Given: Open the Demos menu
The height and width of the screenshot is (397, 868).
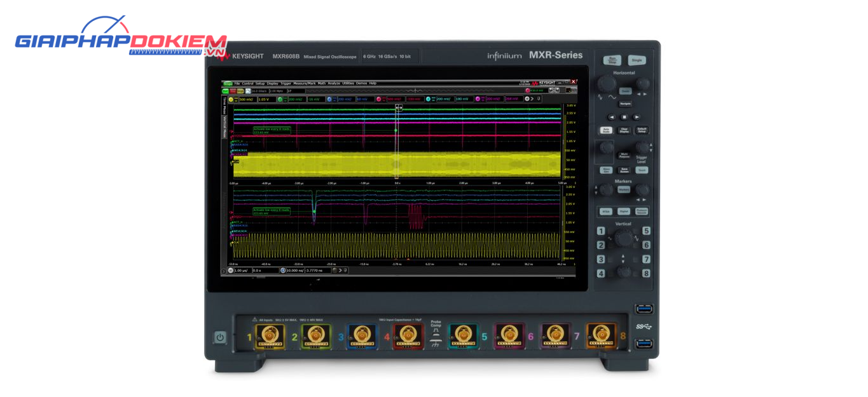Looking at the screenshot, I should pos(361,83).
